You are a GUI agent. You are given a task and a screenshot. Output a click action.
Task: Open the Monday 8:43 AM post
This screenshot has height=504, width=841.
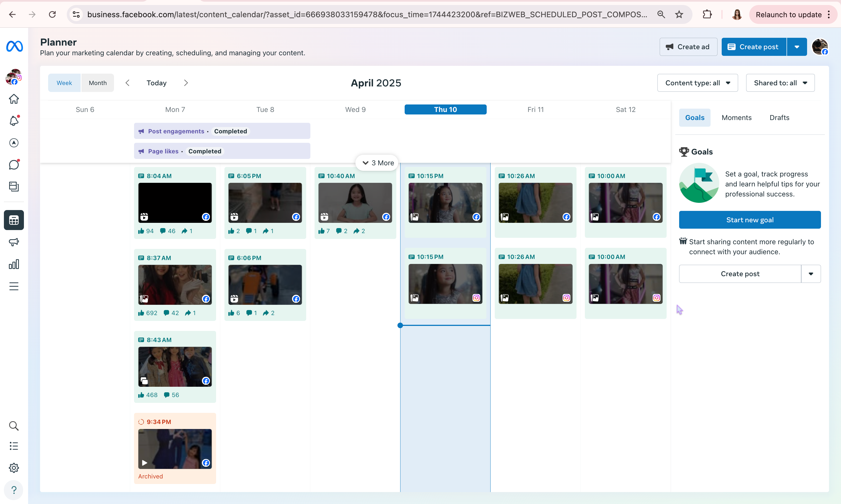[175, 367]
